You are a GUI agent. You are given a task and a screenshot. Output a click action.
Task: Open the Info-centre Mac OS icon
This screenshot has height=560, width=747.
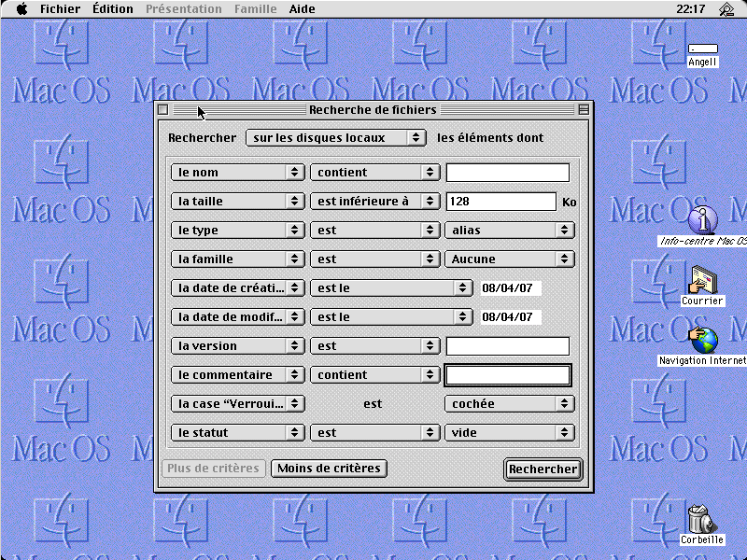tap(702, 220)
